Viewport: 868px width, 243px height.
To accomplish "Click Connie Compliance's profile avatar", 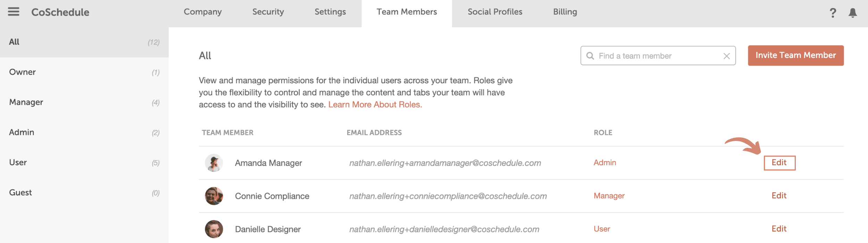I will click(x=214, y=196).
